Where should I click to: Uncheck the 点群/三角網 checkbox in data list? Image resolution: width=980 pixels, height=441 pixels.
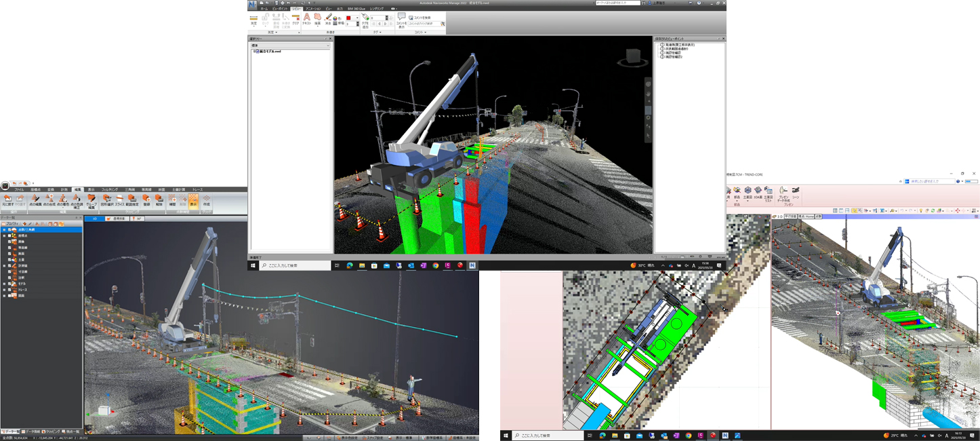[x=9, y=230]
